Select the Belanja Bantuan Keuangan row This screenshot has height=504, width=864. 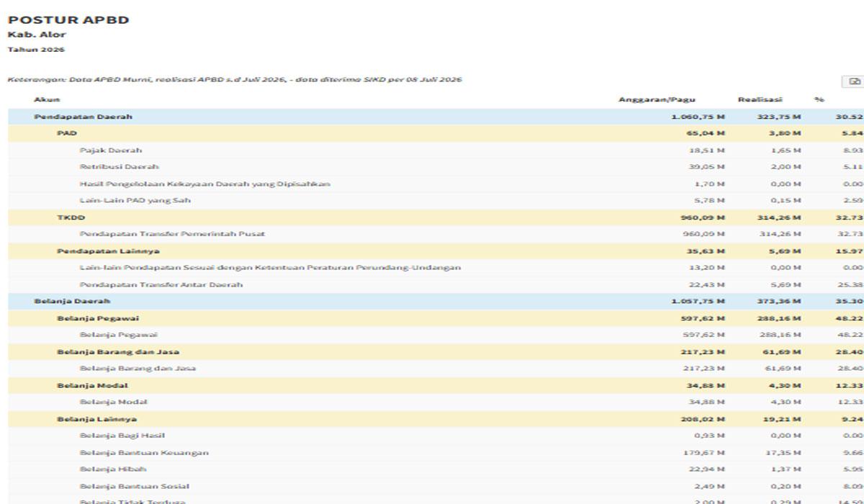(x=436, y=453)
